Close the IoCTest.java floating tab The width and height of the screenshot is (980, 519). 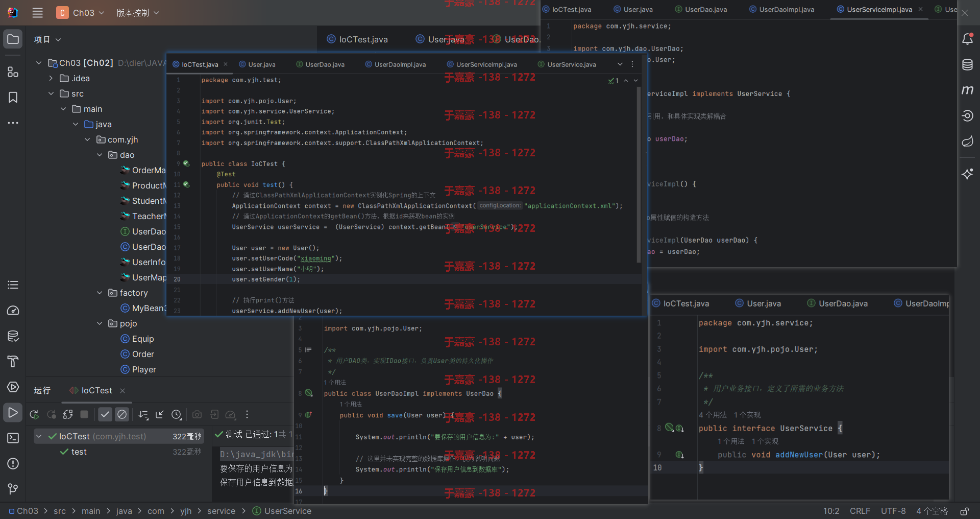pos(226,64)
